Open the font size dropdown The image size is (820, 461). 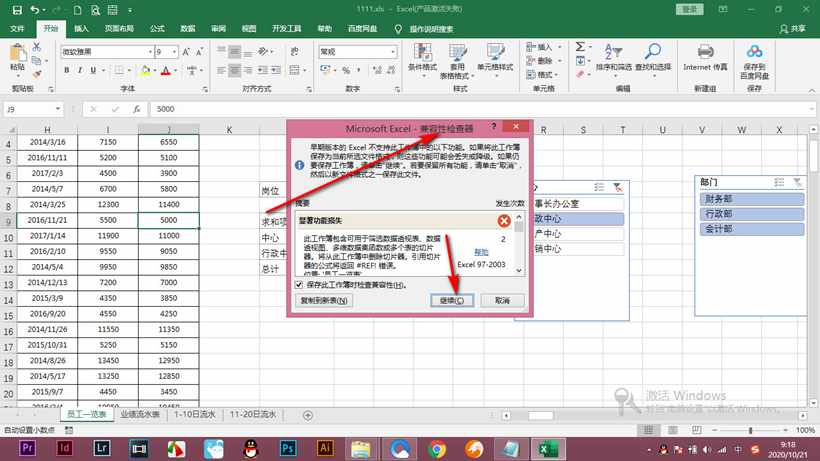pos(174,52)
